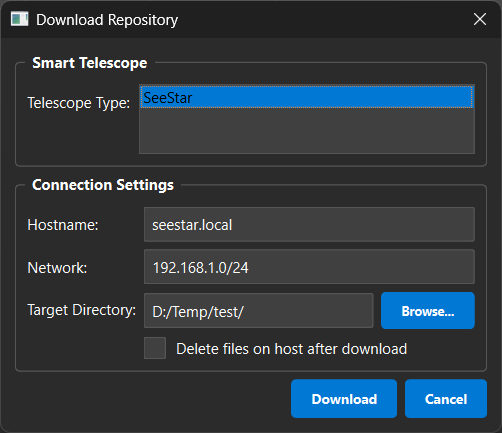Click the Target Directory label
The image size is (502, 433).
(82, 310)
